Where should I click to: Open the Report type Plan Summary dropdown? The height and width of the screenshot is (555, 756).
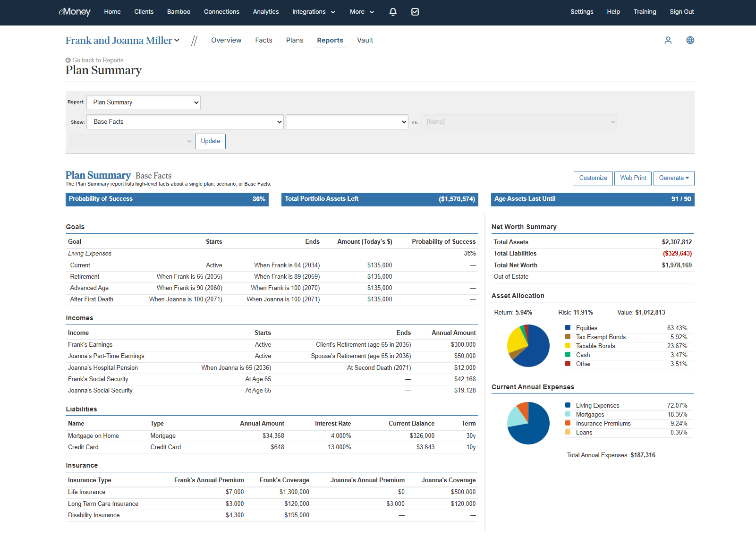point(144,102)
